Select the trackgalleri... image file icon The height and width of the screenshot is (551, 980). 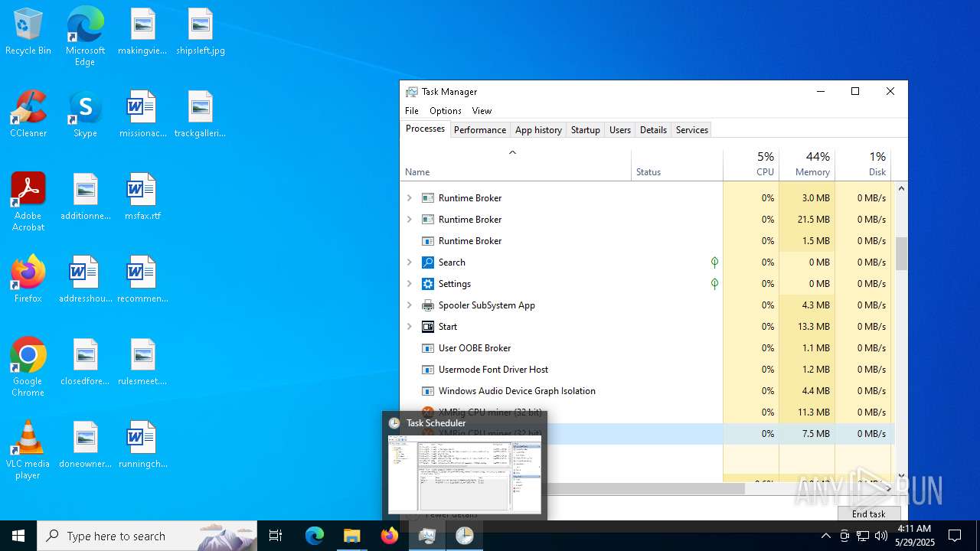tap(201, 115)
